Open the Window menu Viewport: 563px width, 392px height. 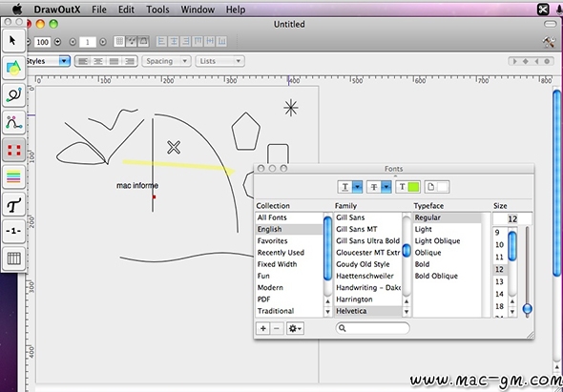pos(198,10)
